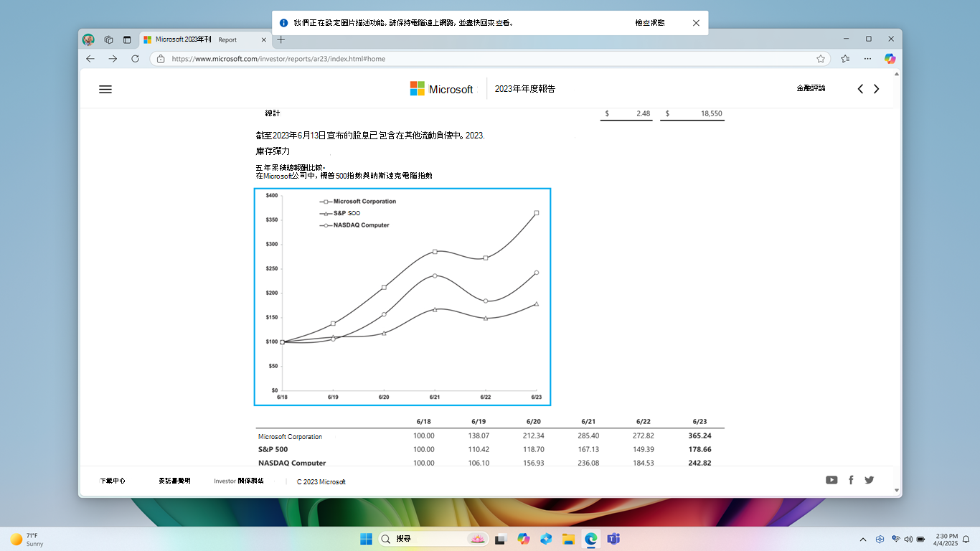Click the 178.66 S&P 500 value
Viewport: 980px width, 551px height.
point(699,449)
